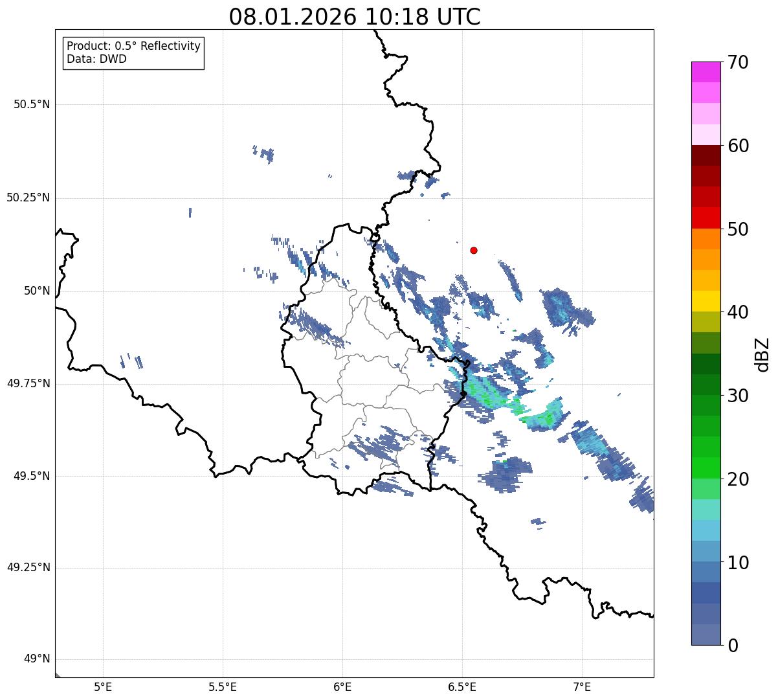Image resolution: width=778 pixels, height=700 pixels.
Task: Click the 5.5°E longitude label
Action: pos(223,686)
